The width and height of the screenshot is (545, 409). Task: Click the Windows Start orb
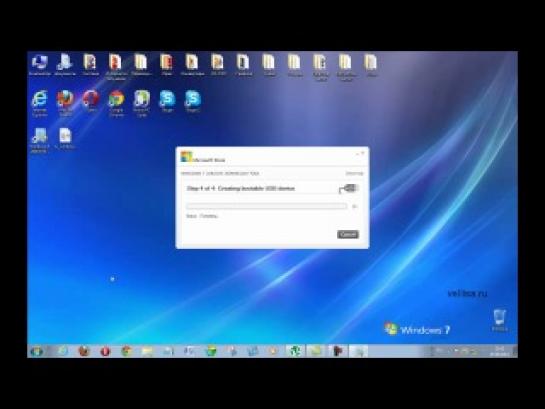(x=36, y=351)
